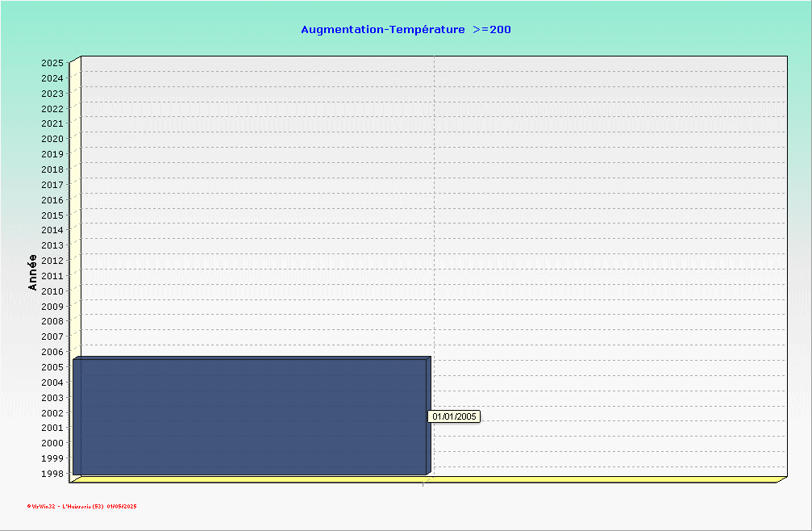Click the 2017 axis label
812x531 pixels.
pos(52,185)
